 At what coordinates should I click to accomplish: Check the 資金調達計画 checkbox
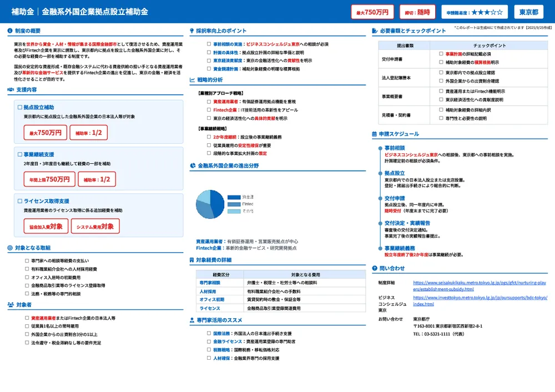coord(208,68)
